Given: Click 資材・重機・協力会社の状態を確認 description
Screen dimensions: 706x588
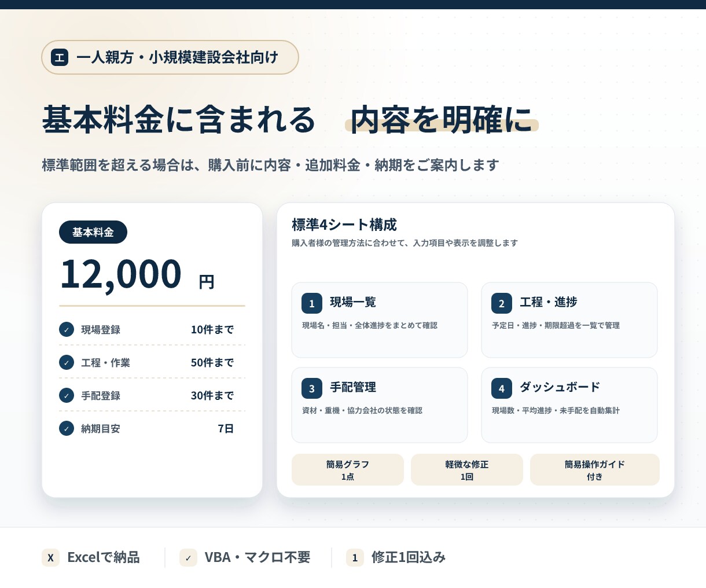Looking at the screenshot, I should coord(362,410).
